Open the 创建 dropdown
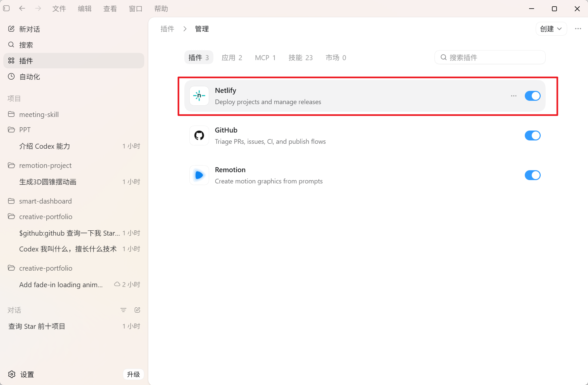The height and width of the screenshot is (385, 588). click(551, 29)
